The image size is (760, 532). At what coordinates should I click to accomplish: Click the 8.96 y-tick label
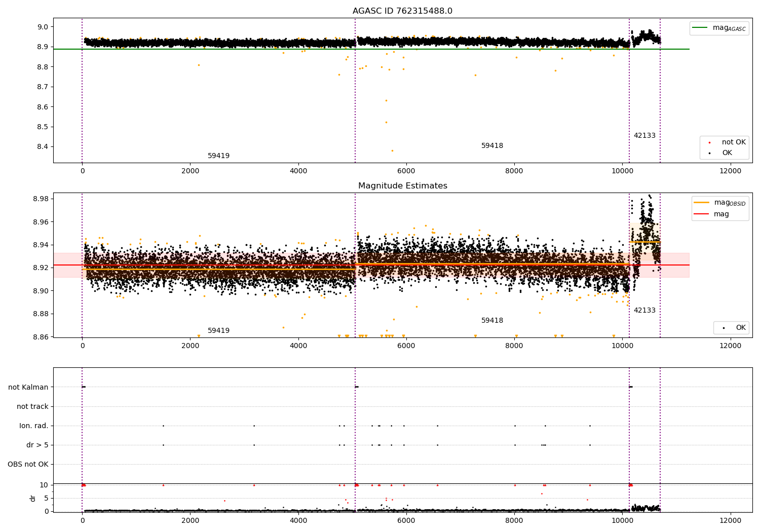[x=41, y=222]
